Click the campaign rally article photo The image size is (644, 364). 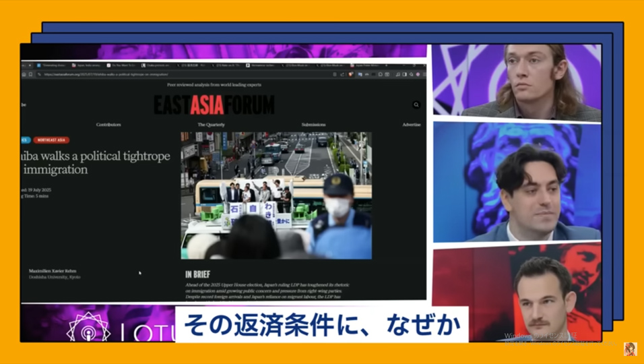pos(276,195)
